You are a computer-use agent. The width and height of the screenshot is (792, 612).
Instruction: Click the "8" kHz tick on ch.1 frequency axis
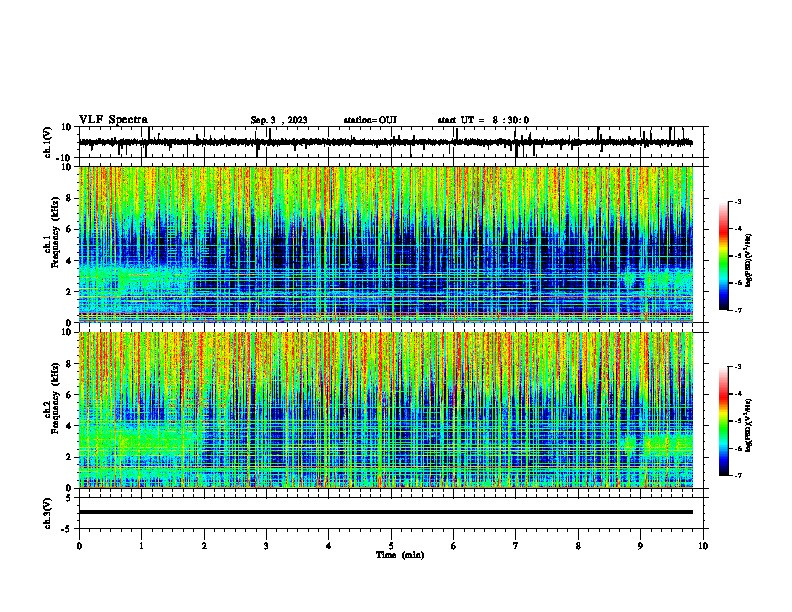coord(70,198)
